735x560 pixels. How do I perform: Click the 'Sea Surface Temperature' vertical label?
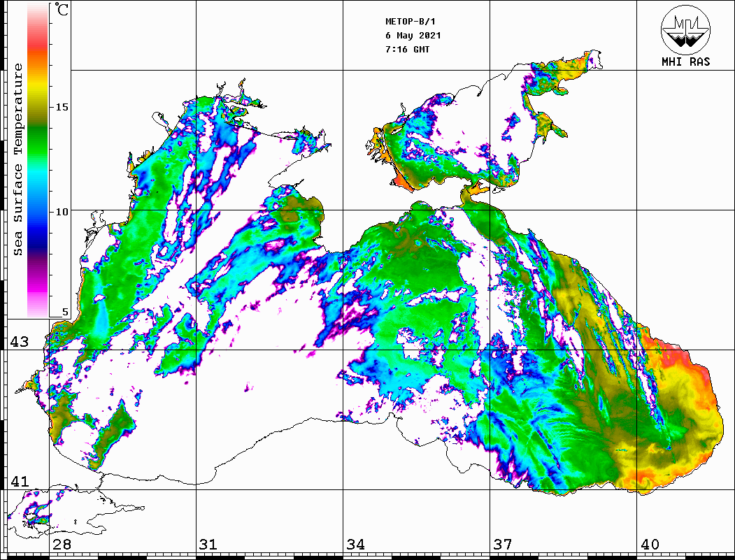17,159
